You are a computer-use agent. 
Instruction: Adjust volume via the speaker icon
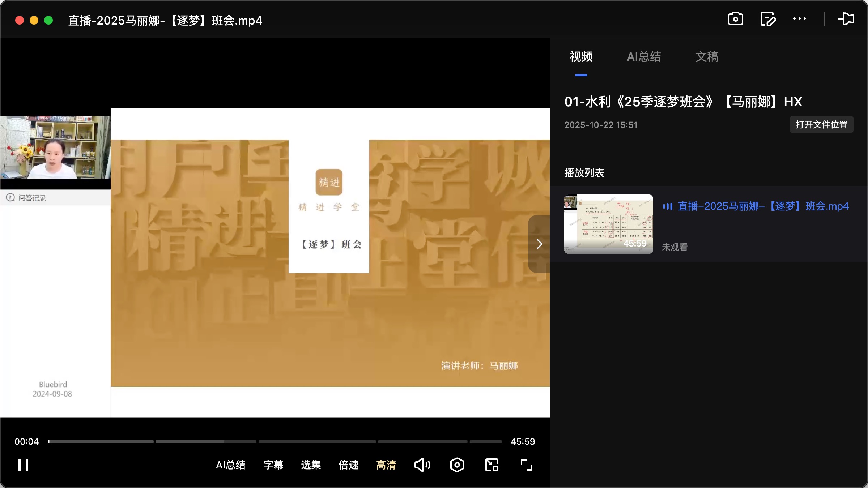click(422, 465)
